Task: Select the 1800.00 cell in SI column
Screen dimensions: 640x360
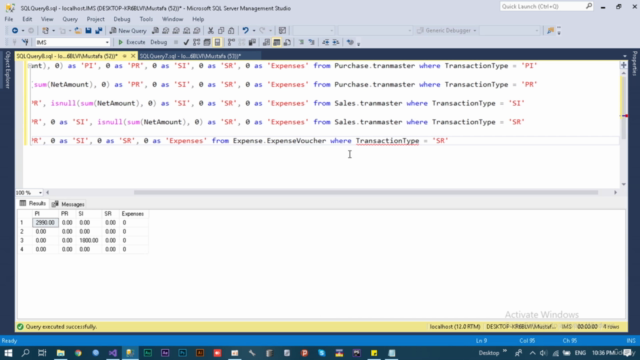Action: (x=88, y=240)
